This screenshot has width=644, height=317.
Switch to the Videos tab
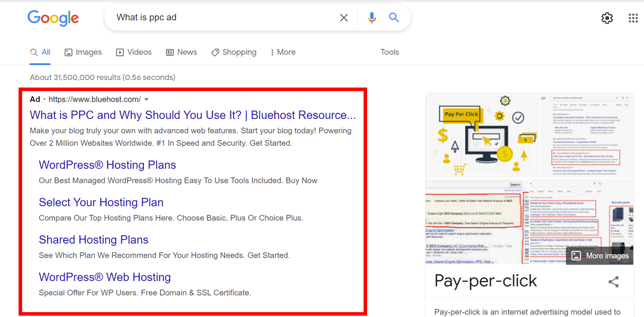click(134, 52)
